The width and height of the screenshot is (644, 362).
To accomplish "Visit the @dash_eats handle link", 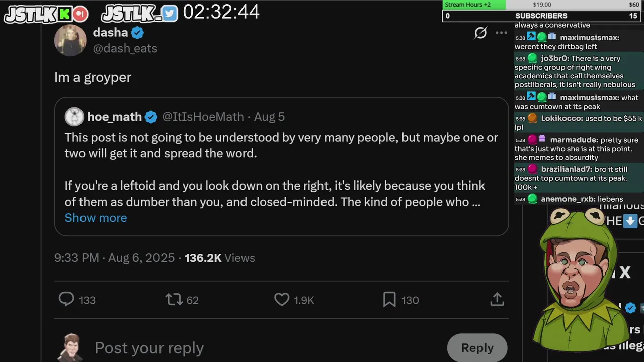I will [x=125, y=48].
